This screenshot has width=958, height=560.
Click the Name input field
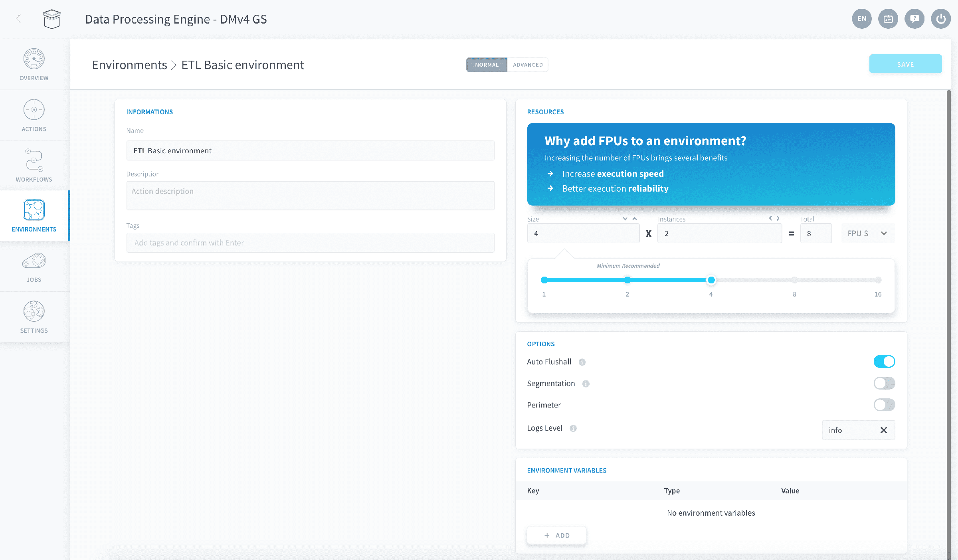[310, 151]
